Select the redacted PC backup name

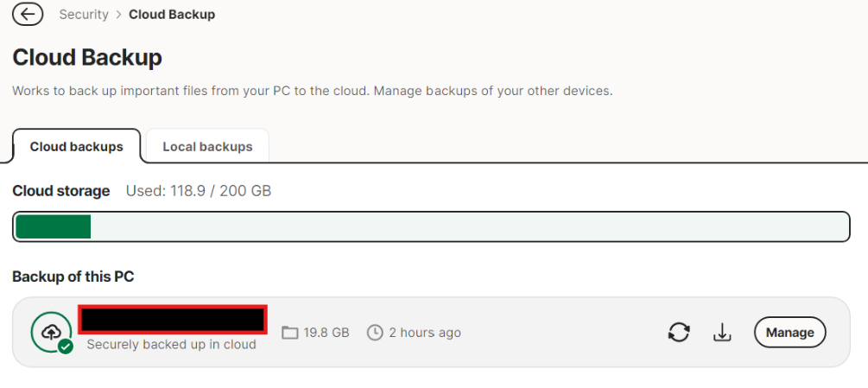tap(173, 319)
